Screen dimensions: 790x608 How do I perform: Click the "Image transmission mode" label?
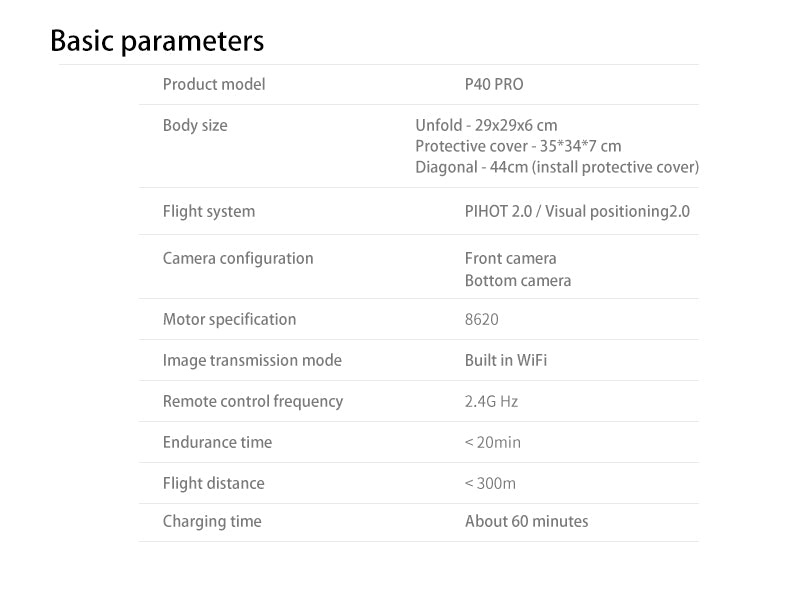(252, 360)
